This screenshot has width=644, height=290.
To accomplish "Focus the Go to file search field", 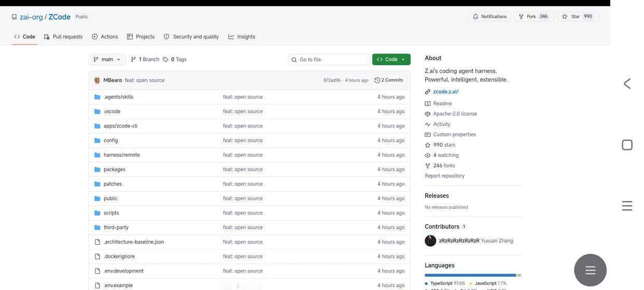I will (329, 60).
